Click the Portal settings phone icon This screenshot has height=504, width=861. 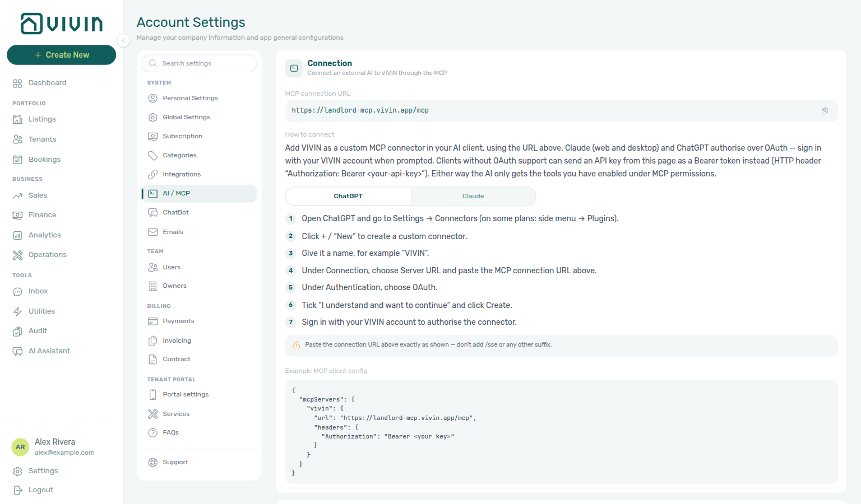[152, 394]
